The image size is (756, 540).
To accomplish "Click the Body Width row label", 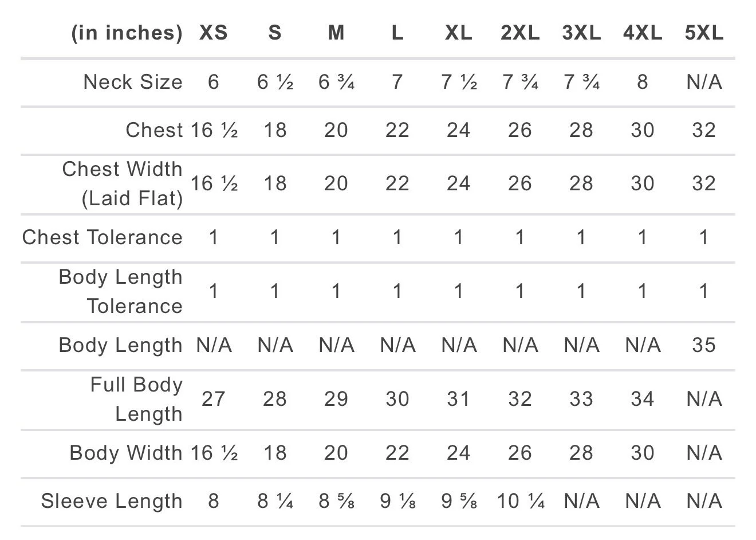I will click(x=126, y=453).
